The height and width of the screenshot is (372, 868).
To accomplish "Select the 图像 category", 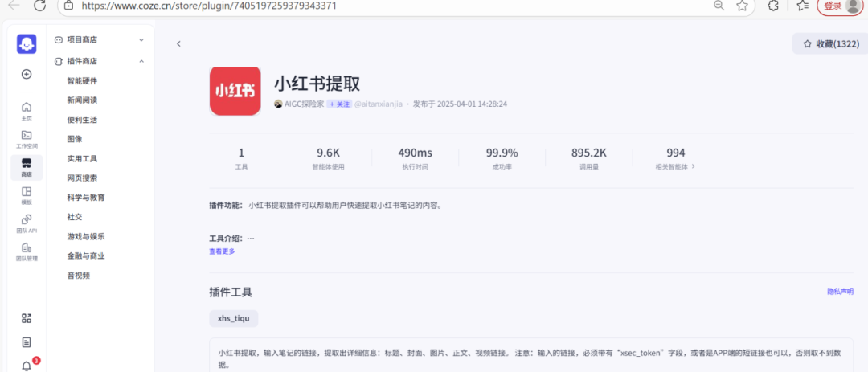I will [x=75, y=139].
